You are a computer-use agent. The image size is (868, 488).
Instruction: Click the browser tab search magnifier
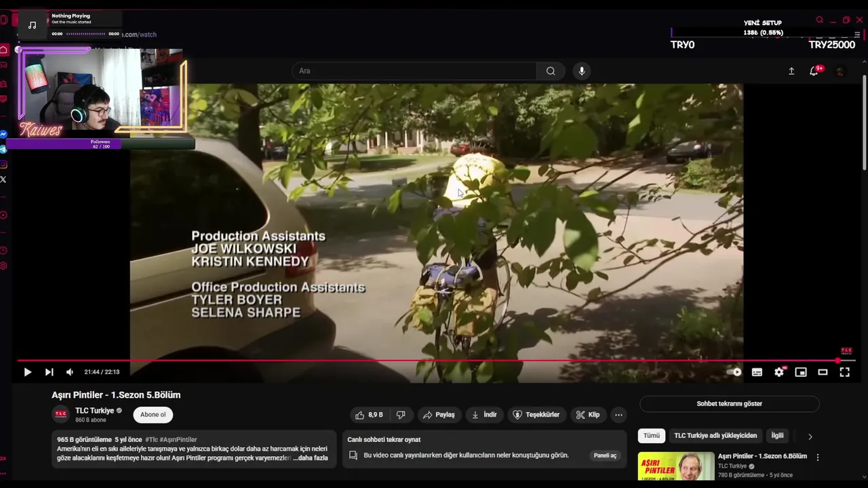(x=820, y=20)
